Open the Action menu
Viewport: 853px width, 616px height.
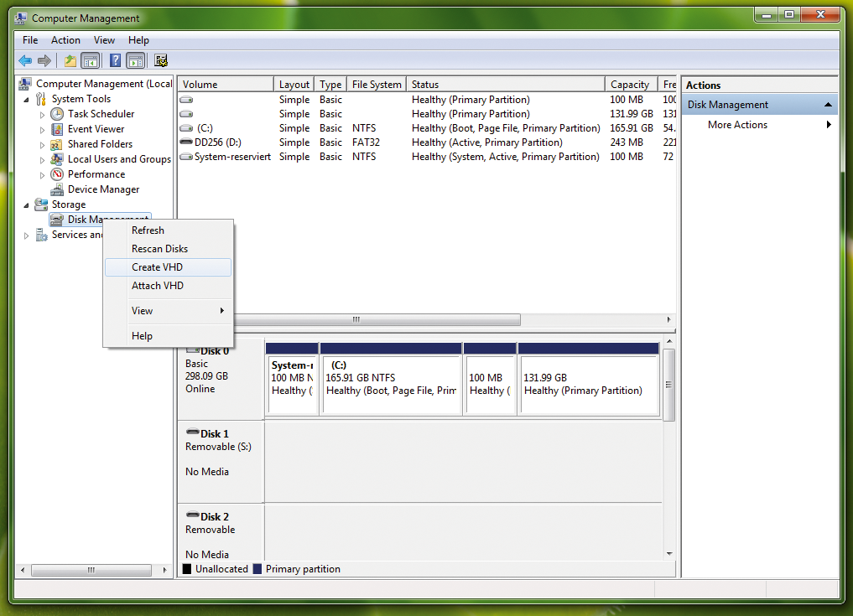(65, 39)
